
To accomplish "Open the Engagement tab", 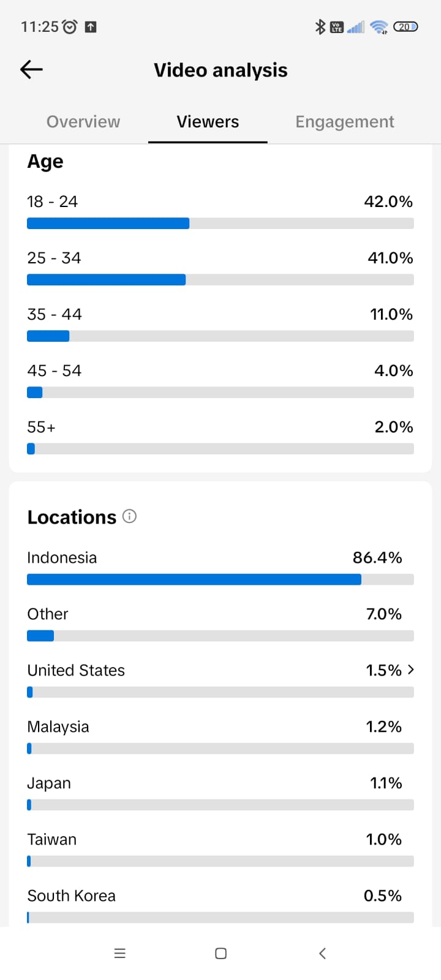I will point(344,122).
